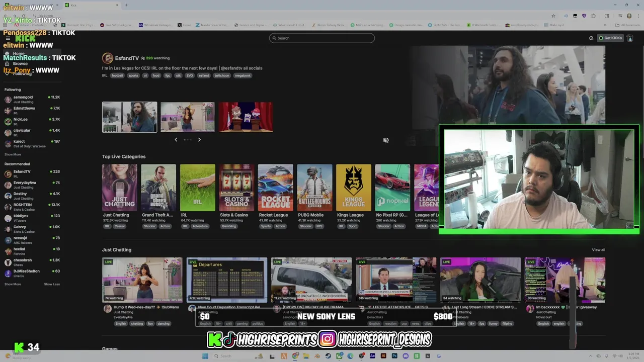Open the Grand Theft Auto category card

click(x=158, y=188)
